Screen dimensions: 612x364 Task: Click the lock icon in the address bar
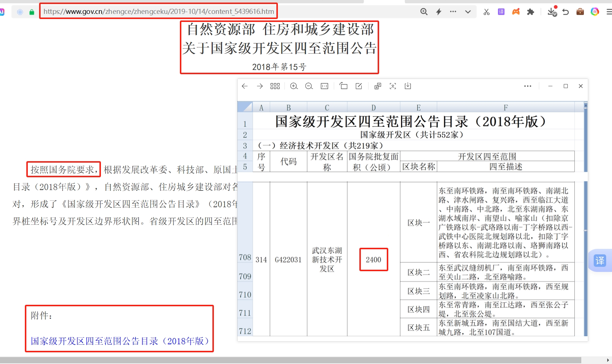tap(32, 11)
